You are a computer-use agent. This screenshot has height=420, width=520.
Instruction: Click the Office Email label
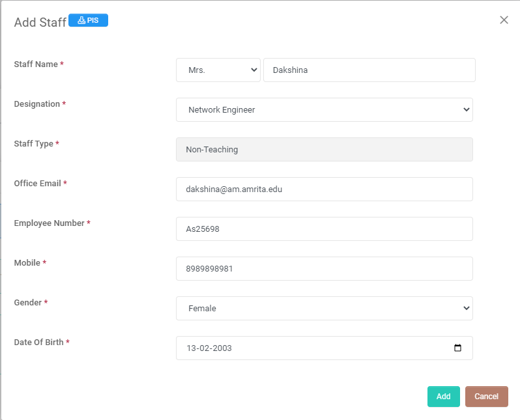pos(37,184)
